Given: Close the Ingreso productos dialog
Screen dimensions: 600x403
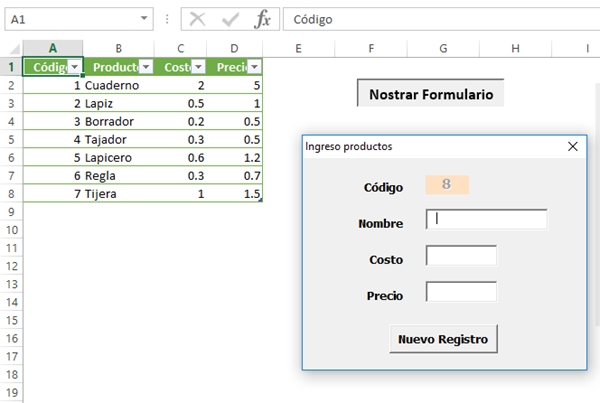Looking at the screenshot, I should coord(573,146).
